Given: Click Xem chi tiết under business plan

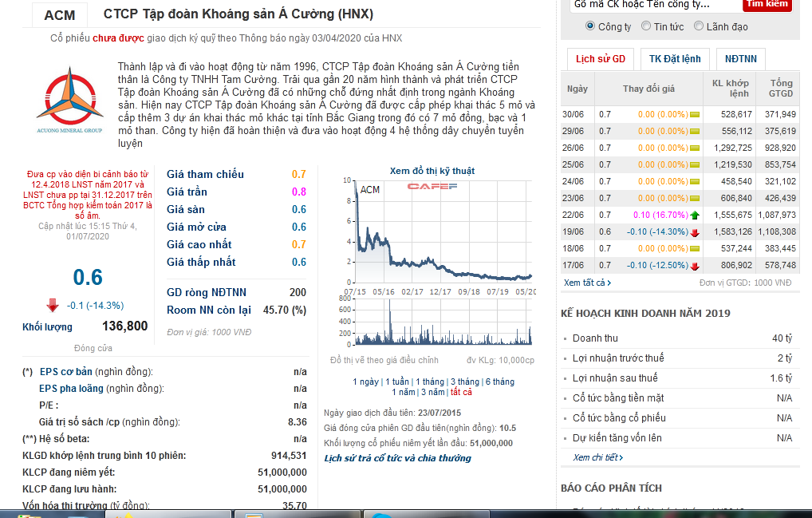Looking at the screenshot, I should 597,457.
